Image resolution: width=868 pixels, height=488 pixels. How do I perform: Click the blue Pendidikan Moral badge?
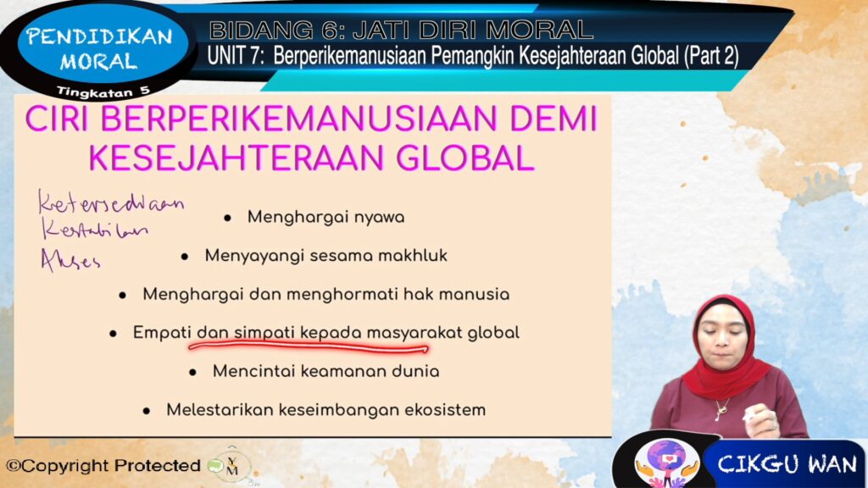pos(99,48)
